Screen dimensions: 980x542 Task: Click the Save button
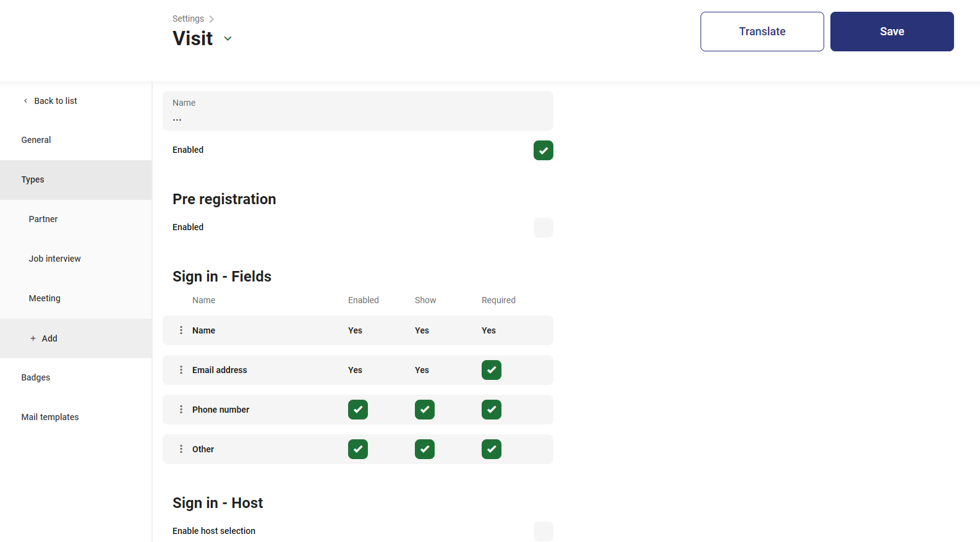[892, 32]
